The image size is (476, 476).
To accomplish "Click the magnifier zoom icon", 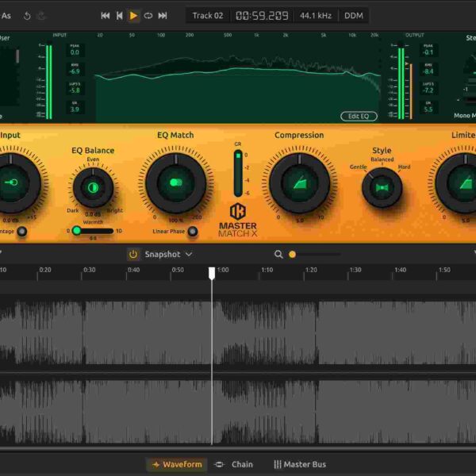I will click(278, 255).
